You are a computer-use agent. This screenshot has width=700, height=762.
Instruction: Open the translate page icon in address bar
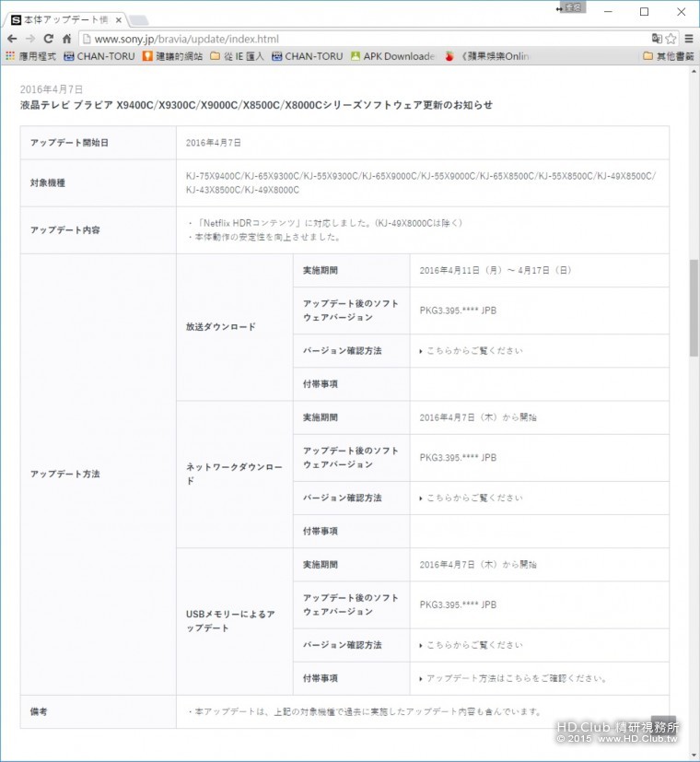tap(657, 39)
